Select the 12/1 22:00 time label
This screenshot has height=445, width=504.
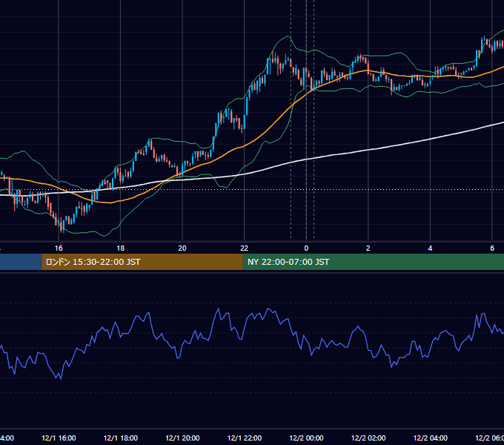point(245,438)
